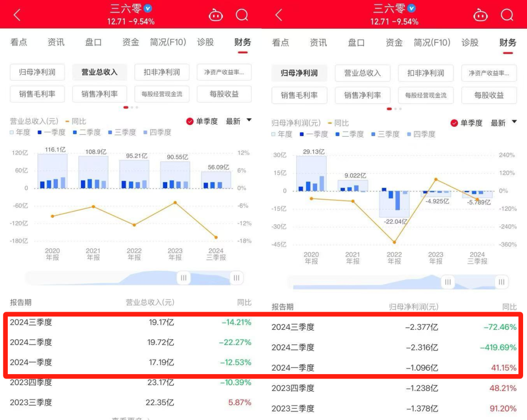Toggle 二季度 legend in net profit chart
Screen dimensions: 527x420
pyautogui.click(x=349, y=135)
